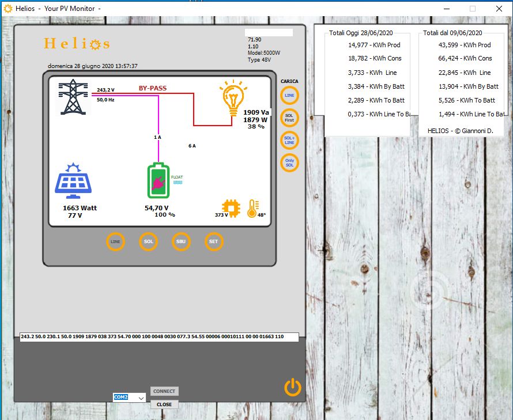
Task: Click the FLOAT charge status indicator
Action: [x=177, y=180]
